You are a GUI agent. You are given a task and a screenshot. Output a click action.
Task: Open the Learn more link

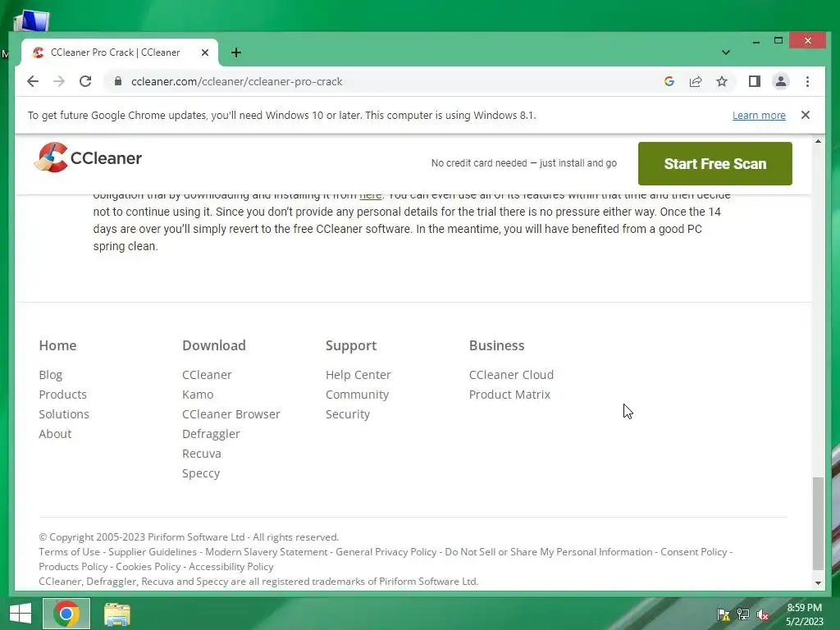(759, 115)
